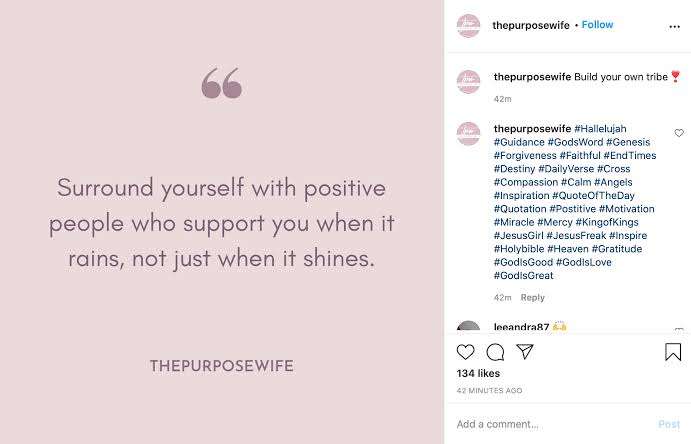This screenshot has height=444, width=691.
Task: Click the quote image of the post
Action: tap(222, 222)
